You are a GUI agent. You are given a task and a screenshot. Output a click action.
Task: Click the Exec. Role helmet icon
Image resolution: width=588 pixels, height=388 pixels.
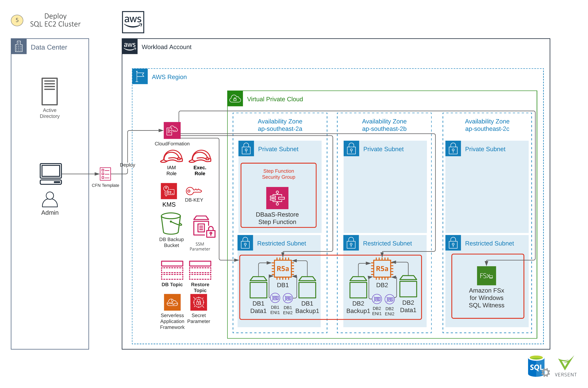click(x=200, y=156)
